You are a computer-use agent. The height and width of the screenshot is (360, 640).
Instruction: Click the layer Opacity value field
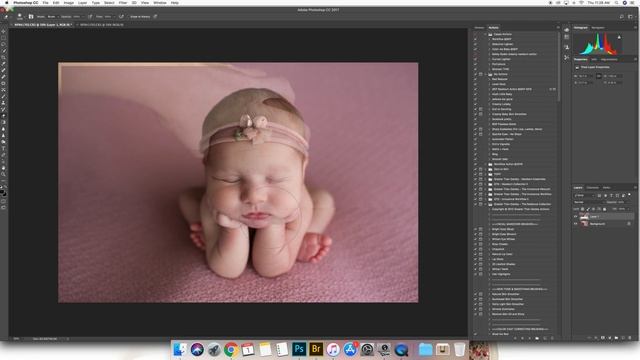tap(622, 202)
